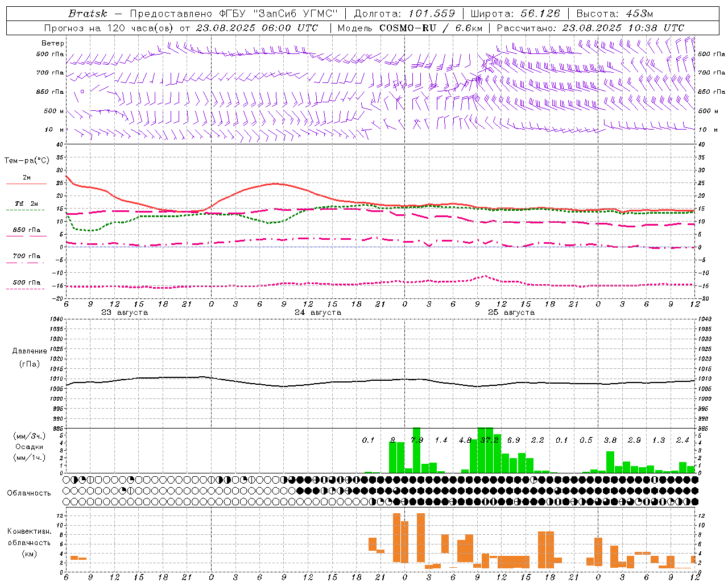The width and height of the screenshot is (728, 582).
Task: Click the 2.4 precipitation total
Action: coord(682,440)
